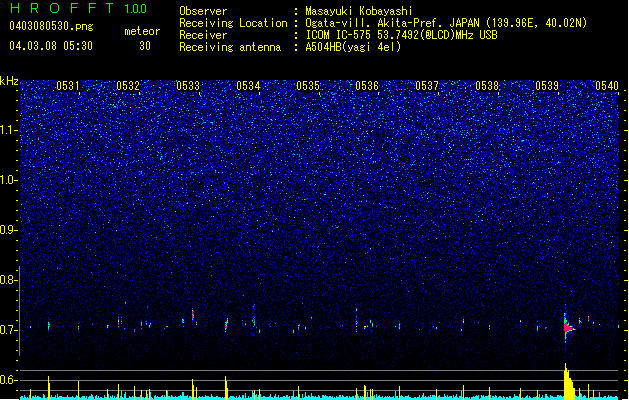
Task: Click the 'Observer' label
Action: pyautogui.click(x=203, y=11)
